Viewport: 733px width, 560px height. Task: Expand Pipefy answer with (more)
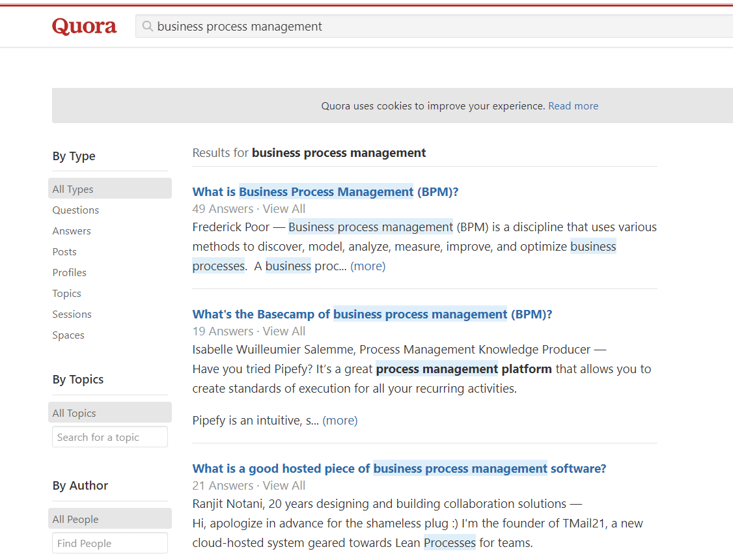point(340,421)
